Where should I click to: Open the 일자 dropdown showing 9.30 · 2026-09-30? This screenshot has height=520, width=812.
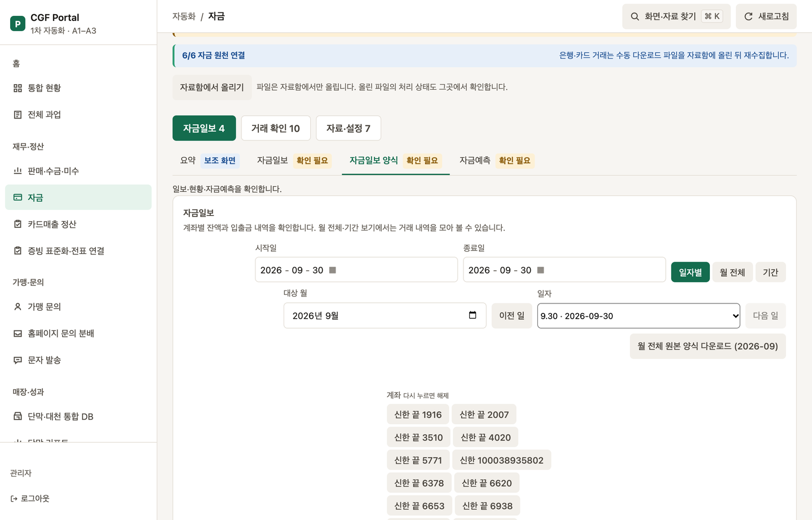[639, 316]
